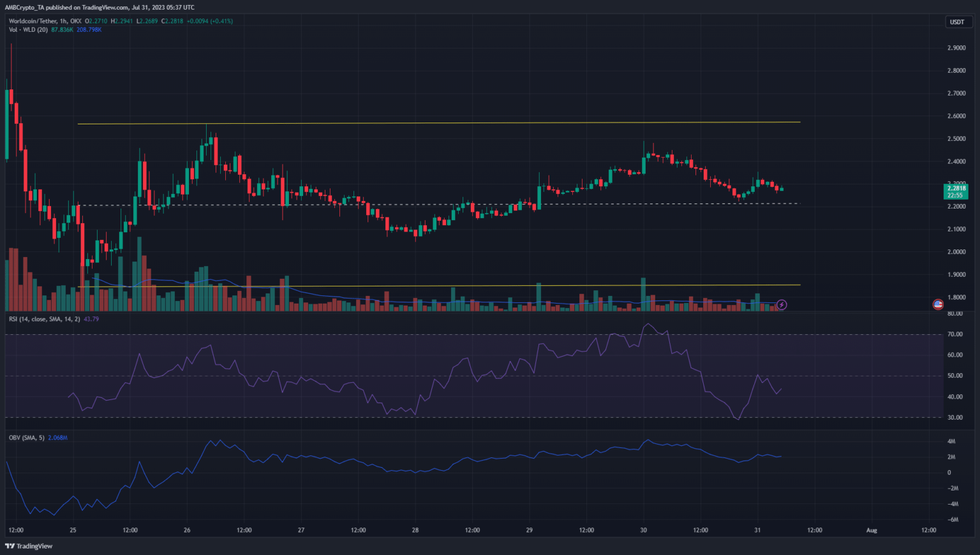Click the 2.6000 price scale label
The width and height of the screenshot is (980, 555).
[x=956, y=116]
